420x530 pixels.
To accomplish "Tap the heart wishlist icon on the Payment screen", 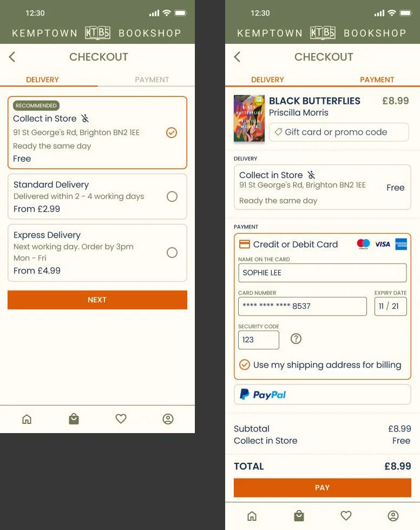I will coord(346,515).
